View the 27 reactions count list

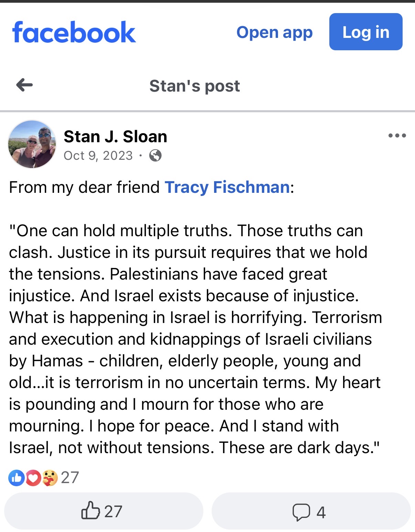click(70, 478)
